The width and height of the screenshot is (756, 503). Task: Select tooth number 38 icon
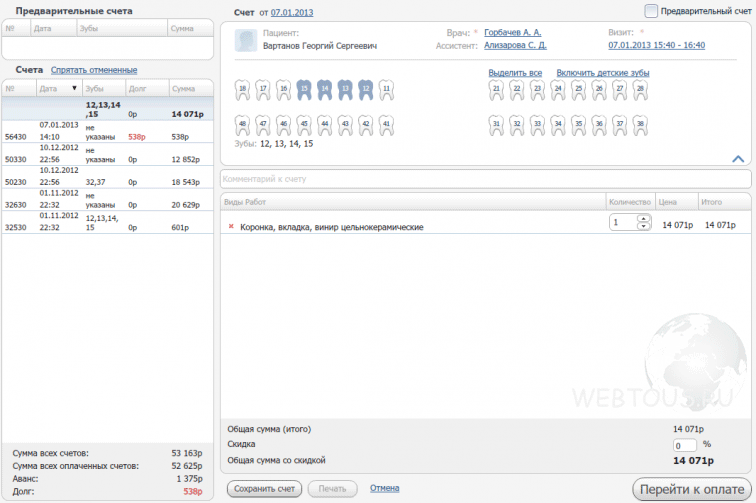640,125
